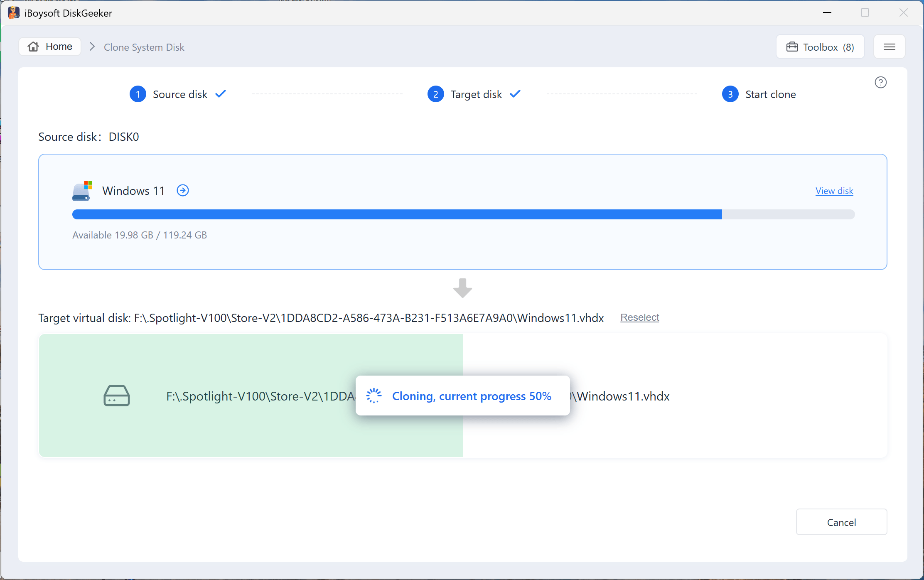Screen dimensions: 924x580
Task: Click the step 1 number circle
Action: pos(138,94)
